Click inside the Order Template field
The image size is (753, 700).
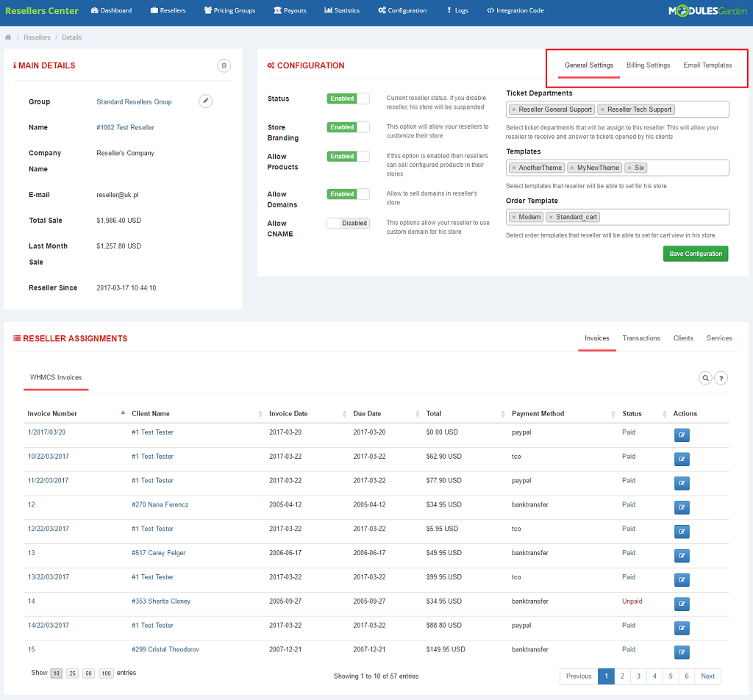(662, 217)
